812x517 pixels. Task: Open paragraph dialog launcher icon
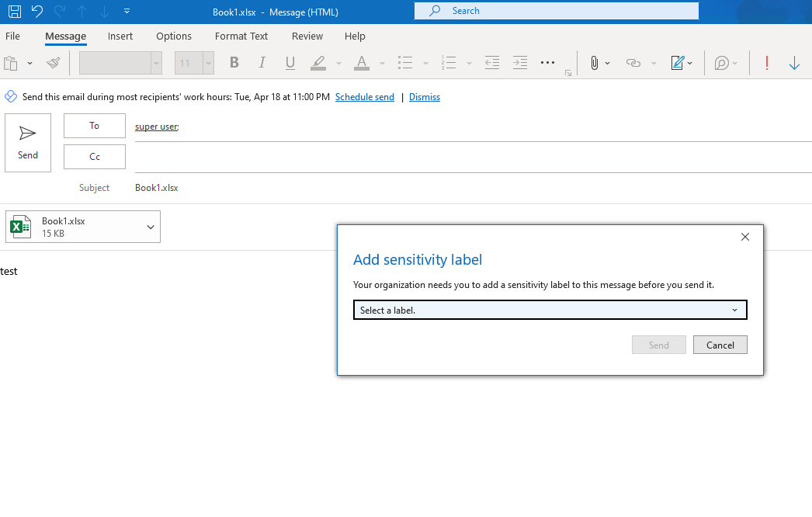[x=568, y=73]
